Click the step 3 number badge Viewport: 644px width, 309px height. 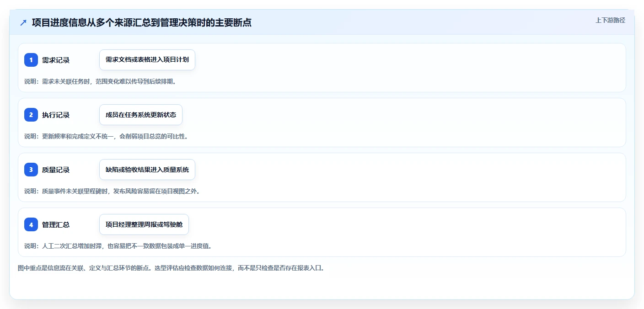click(x=31, y=170)
